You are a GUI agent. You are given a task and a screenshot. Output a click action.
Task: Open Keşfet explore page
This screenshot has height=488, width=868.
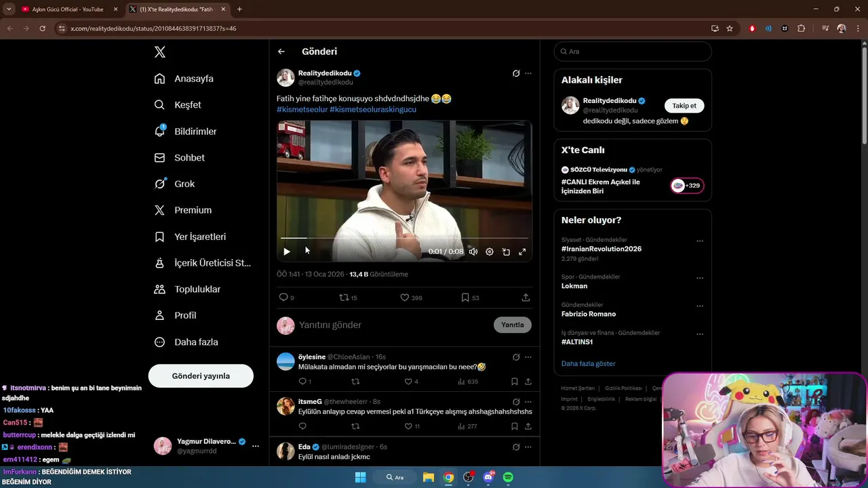178,105
